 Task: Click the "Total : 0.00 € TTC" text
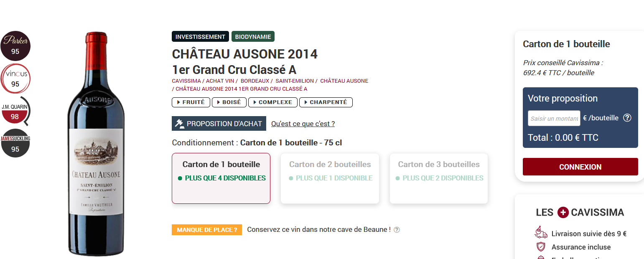(563, 137)
